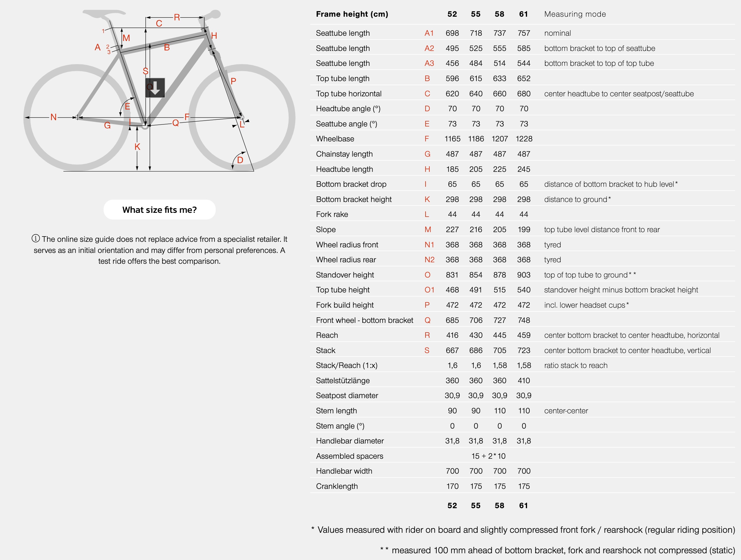Select frame height 52 column header

coord(452,14)
